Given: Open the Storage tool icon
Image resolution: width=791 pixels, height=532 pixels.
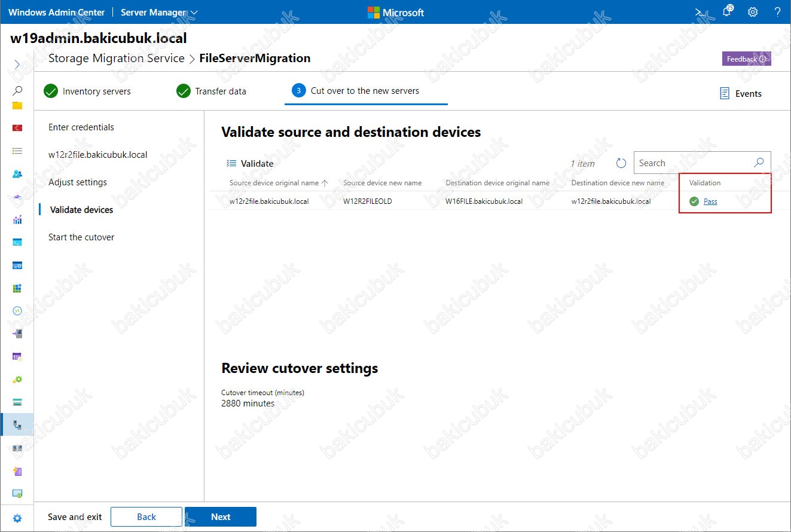Looking at the screenshot, I should pyautogui.click(x=17, y=402).
